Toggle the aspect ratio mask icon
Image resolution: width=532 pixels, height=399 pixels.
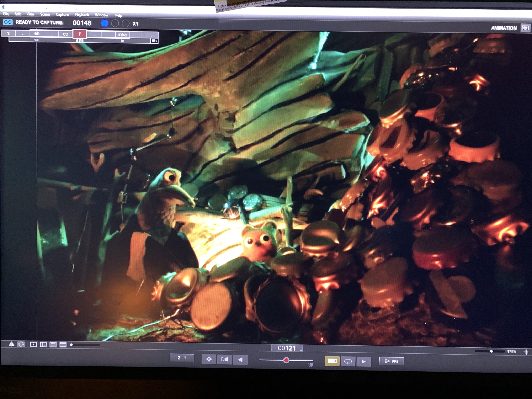click(x=53, y=345)
